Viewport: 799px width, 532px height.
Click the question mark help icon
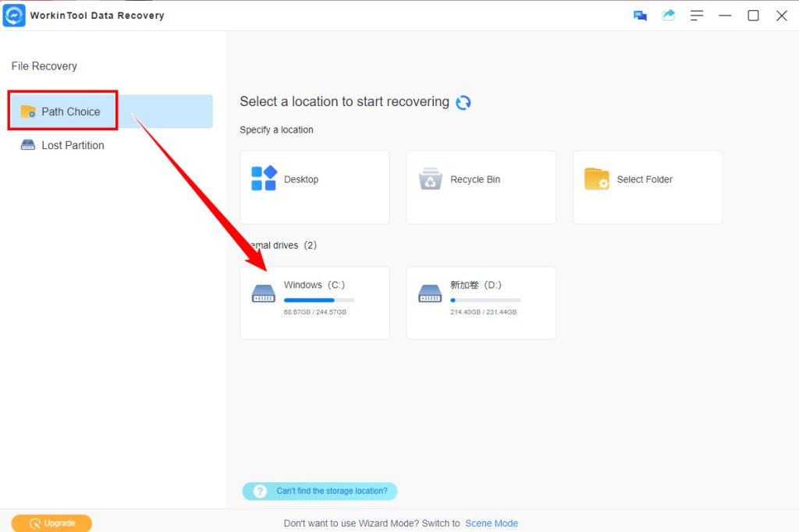(x=259, y=491)
